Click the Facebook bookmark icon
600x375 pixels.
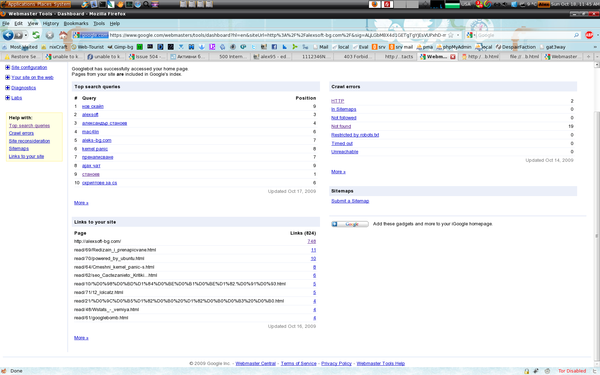(x=274, y=47)
